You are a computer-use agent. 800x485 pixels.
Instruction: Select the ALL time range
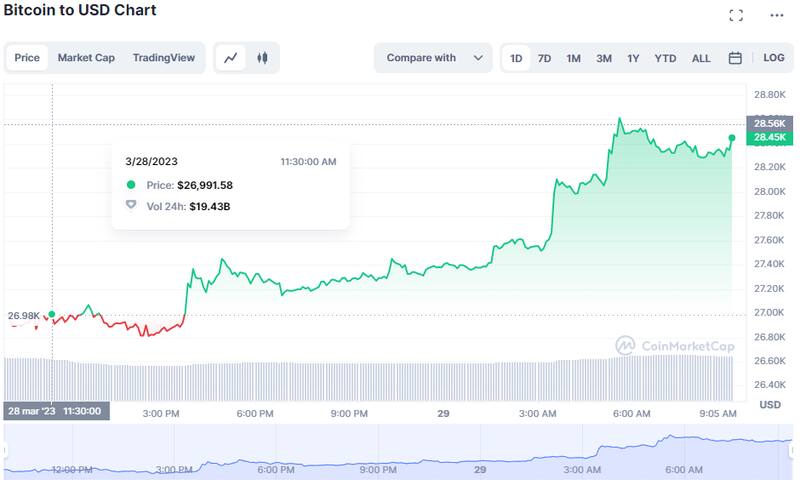(x=701, y=58)
